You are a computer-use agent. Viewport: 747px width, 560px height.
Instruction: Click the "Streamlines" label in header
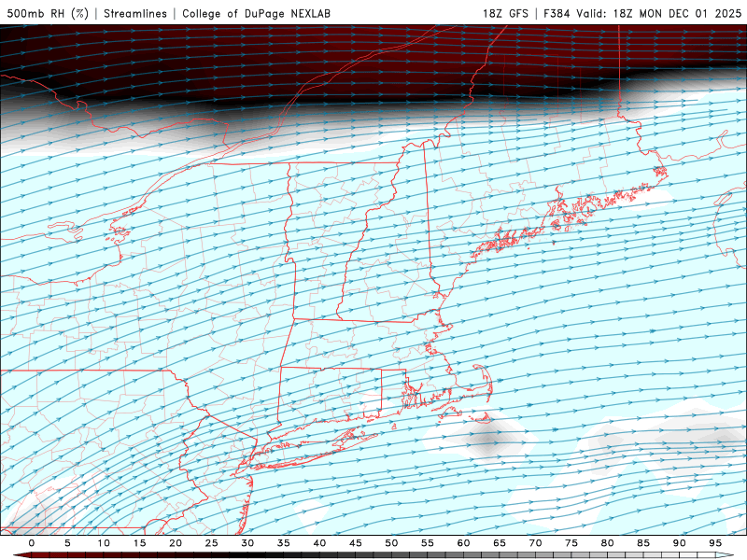coord(135,13)
